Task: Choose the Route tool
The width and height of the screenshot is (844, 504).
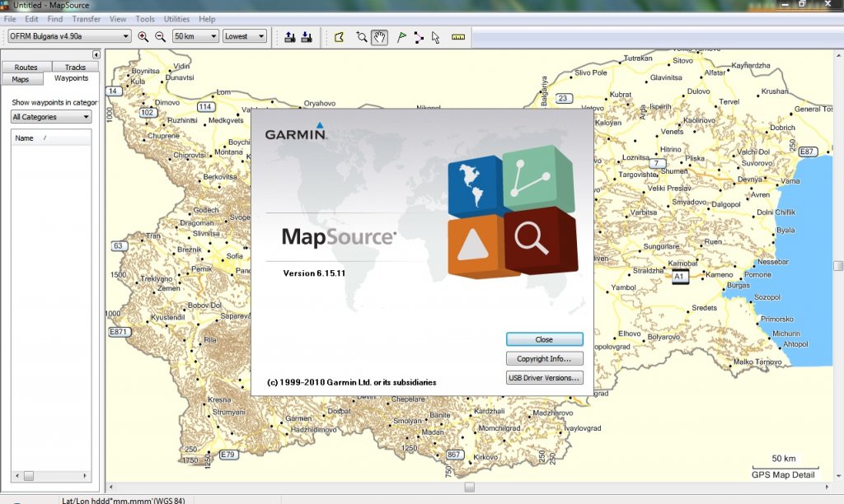Action: pos(419,37)
